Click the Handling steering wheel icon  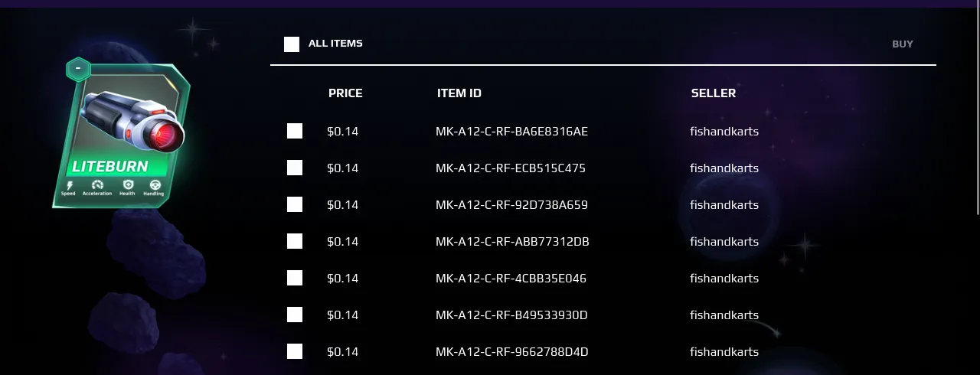(155, 185)
